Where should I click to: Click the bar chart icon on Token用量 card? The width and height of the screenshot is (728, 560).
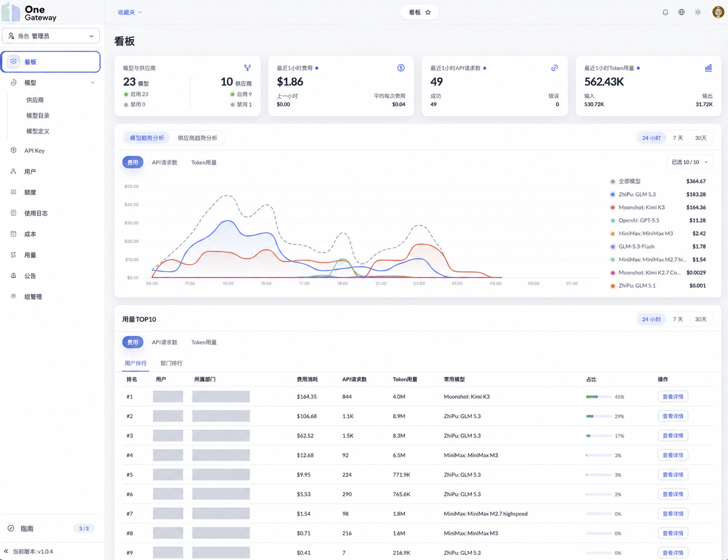pyautogui.click(x=708, y=68)
